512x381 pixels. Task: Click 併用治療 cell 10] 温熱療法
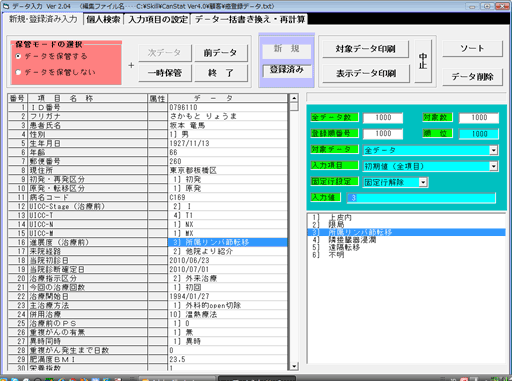click(x=228, y=314)
